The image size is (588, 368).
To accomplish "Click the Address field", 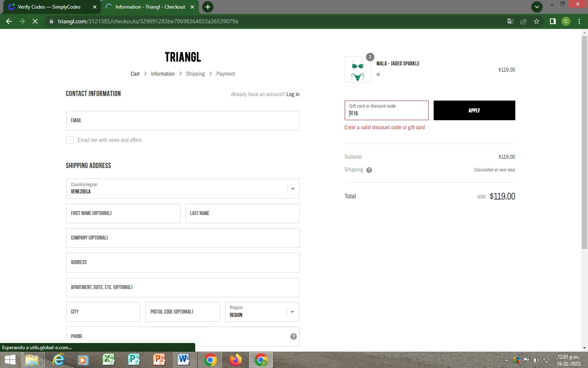I will pos(183,263).
